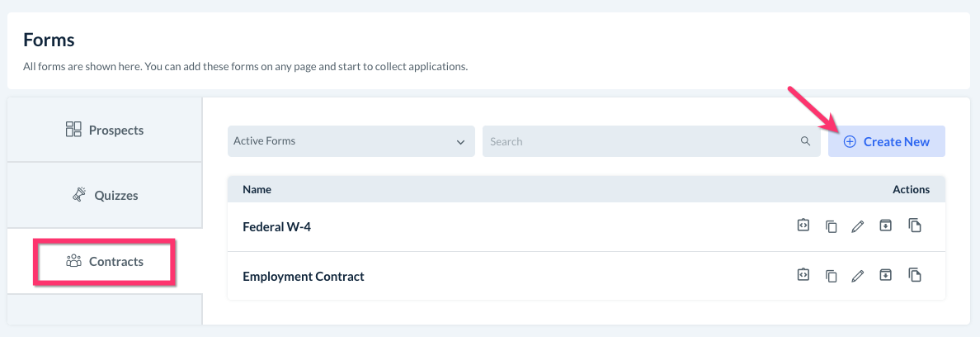980x337 pixels.
Task: Select the Contracts tab
Action: point(105,262)
